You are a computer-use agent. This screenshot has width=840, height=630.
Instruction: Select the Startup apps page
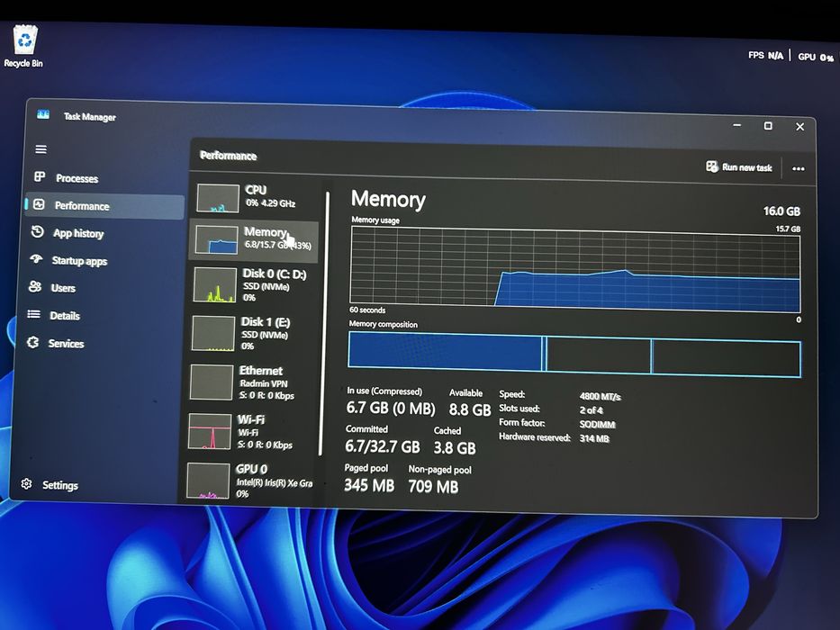coord(103,261)
